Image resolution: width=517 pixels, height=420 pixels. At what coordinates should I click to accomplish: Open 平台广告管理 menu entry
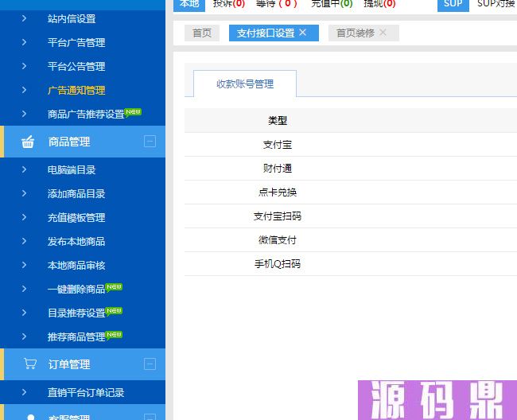pos(76,42)
